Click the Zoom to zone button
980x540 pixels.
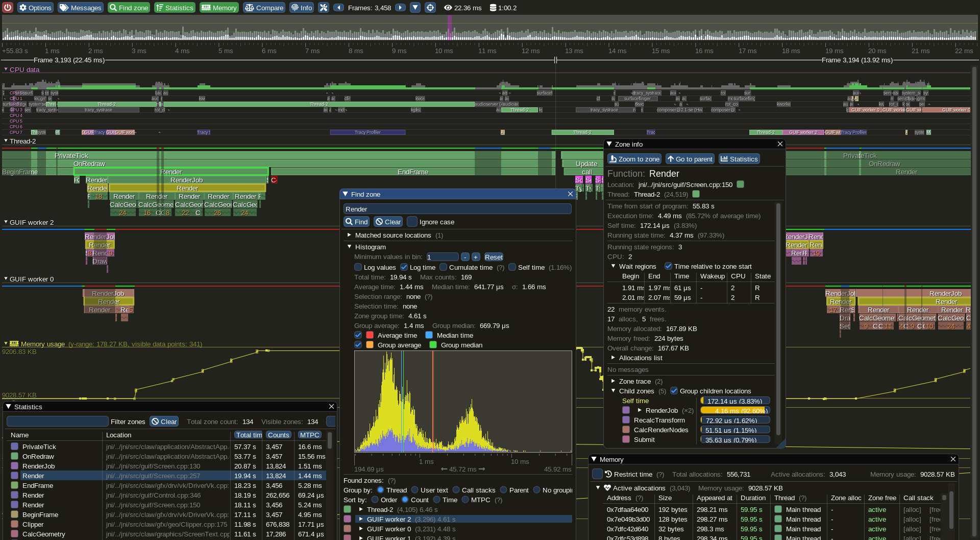coord(634,159)
